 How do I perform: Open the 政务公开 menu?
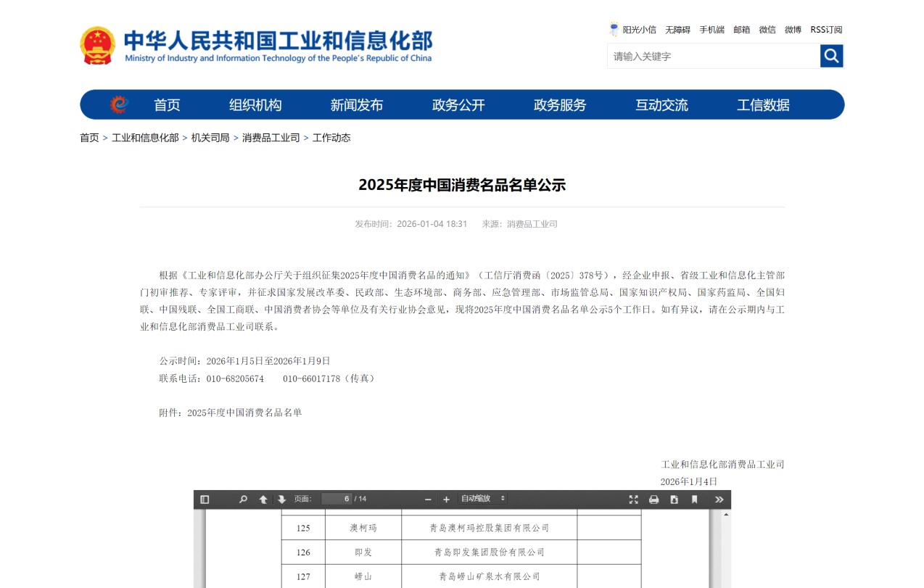[x=458, y=104]
